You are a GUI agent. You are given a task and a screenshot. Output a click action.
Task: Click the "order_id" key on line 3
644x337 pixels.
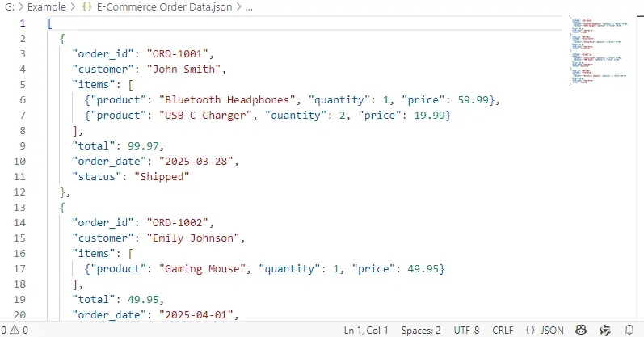tap(103, 54)
